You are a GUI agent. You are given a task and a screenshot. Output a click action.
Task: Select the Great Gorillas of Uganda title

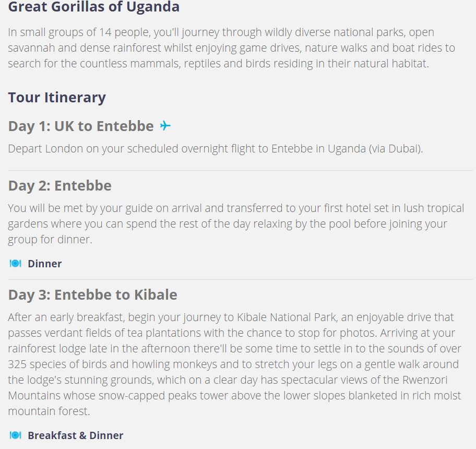tap(94, 7)
